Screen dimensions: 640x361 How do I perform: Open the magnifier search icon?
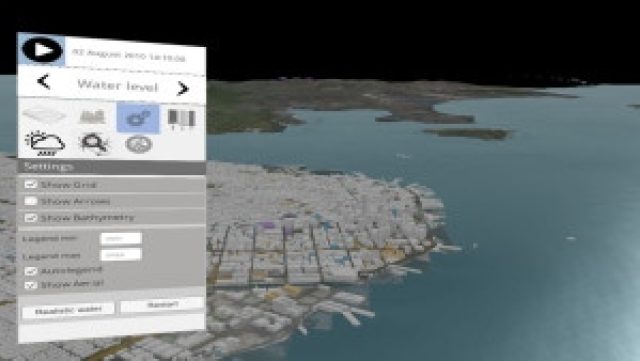(94, 144)
